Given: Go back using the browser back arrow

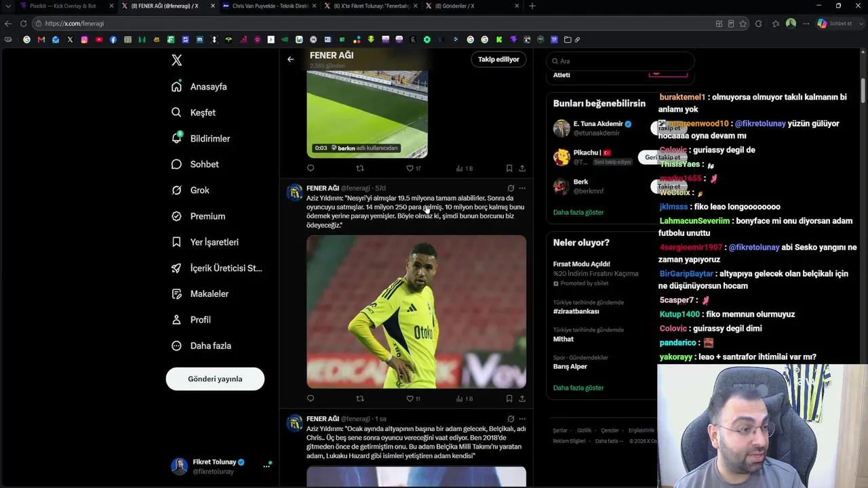Looking at the screenshot, I should (8, 24).
